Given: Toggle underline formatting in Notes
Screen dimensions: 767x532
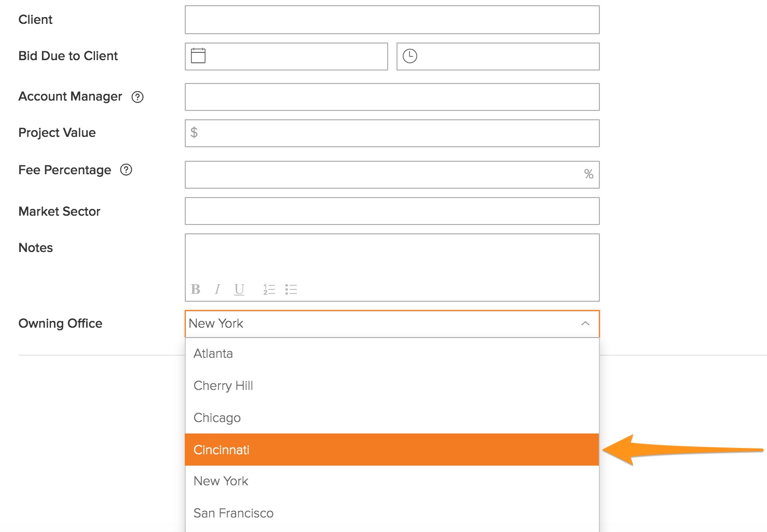Looking at the screenshot, I should tap(239, 289).
